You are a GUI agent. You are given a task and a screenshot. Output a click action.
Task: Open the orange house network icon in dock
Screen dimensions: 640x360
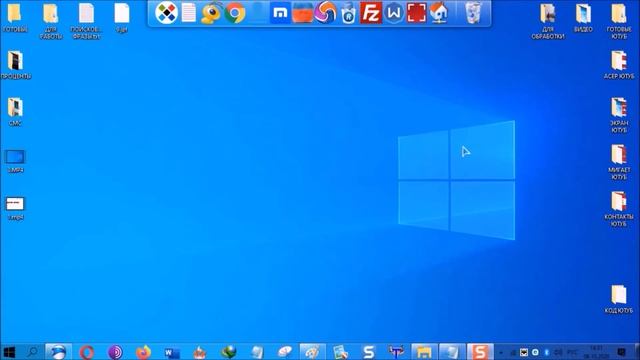439,13
